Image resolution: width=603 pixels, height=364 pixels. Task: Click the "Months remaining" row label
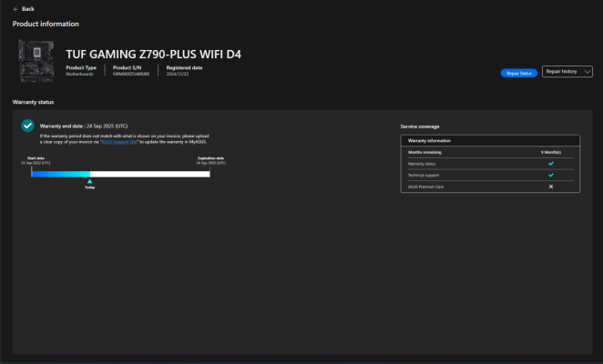[424, 152]
